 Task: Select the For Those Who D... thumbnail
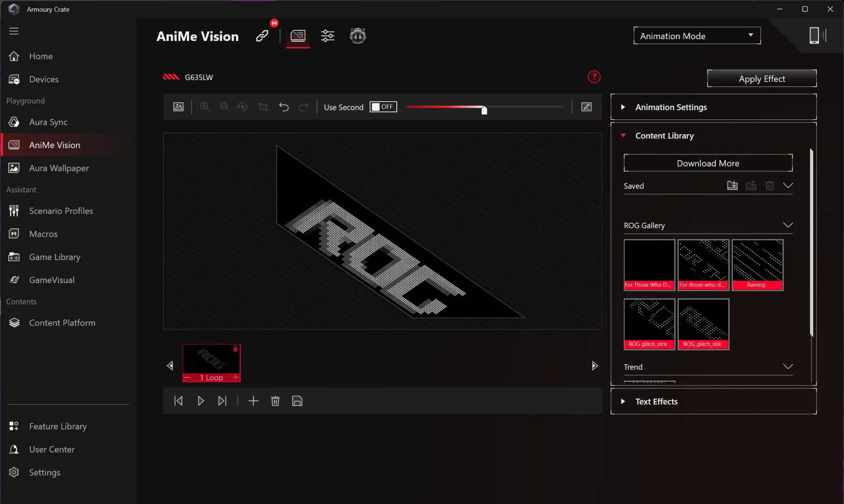(x=649, y=265)
